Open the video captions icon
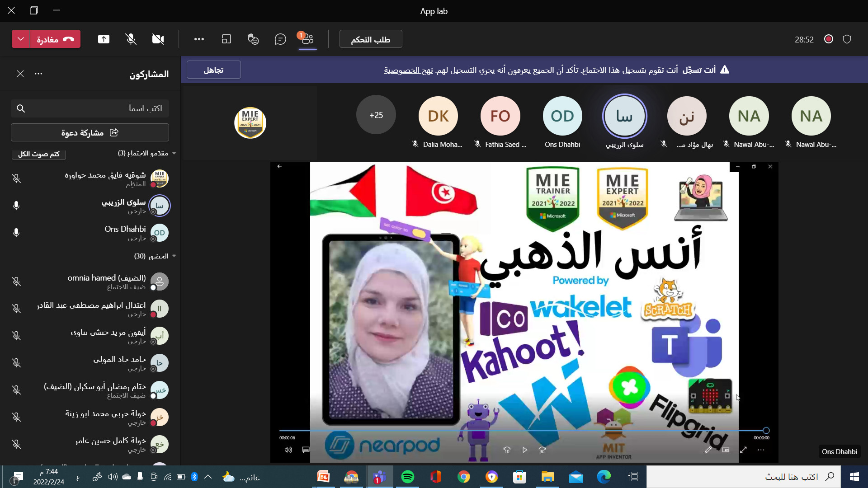 [306, 450]
